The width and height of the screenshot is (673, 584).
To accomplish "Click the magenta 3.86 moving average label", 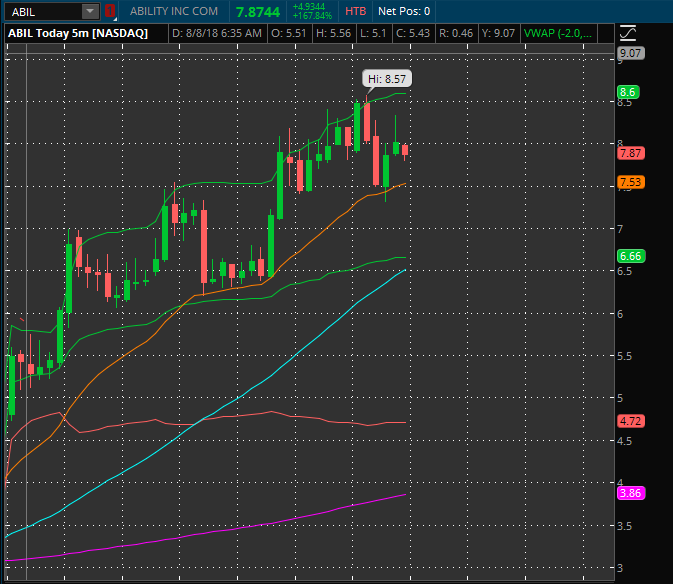I will 631,493.
